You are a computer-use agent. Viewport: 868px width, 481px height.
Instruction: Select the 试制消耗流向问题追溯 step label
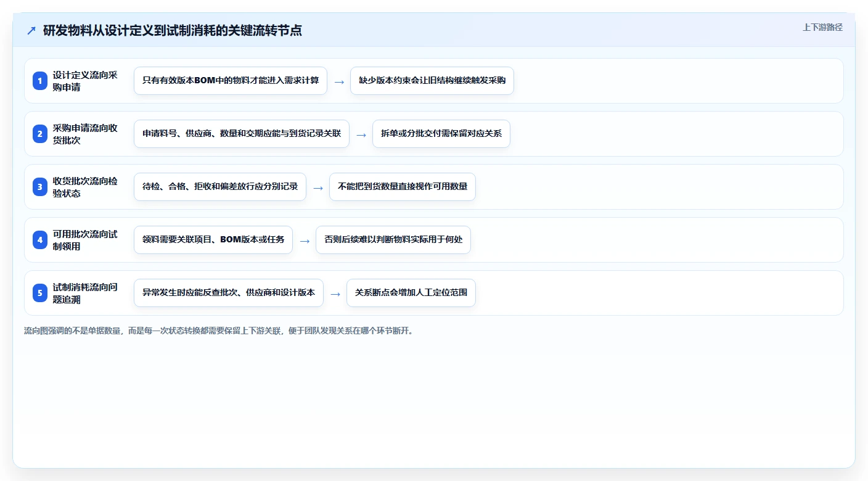pos(85,293)
